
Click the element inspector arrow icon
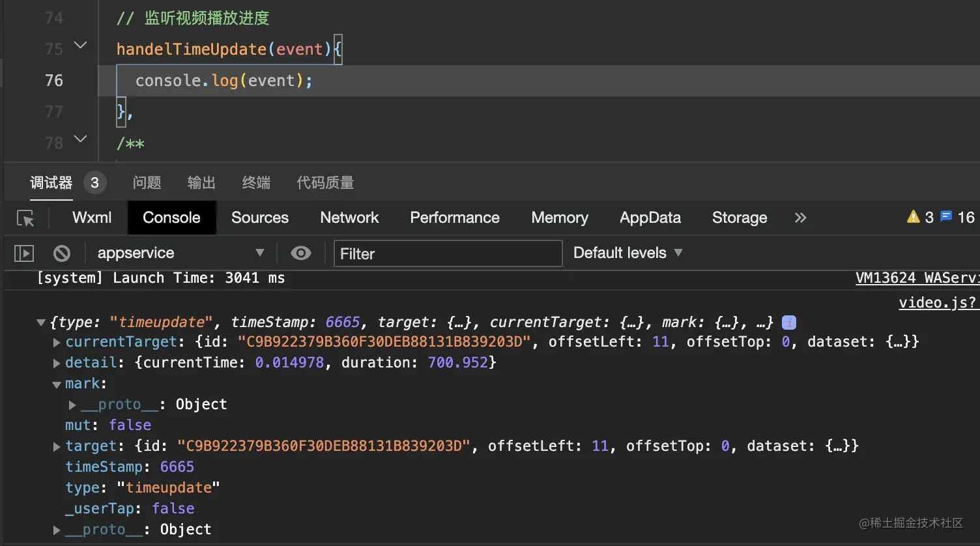[25, 218]
